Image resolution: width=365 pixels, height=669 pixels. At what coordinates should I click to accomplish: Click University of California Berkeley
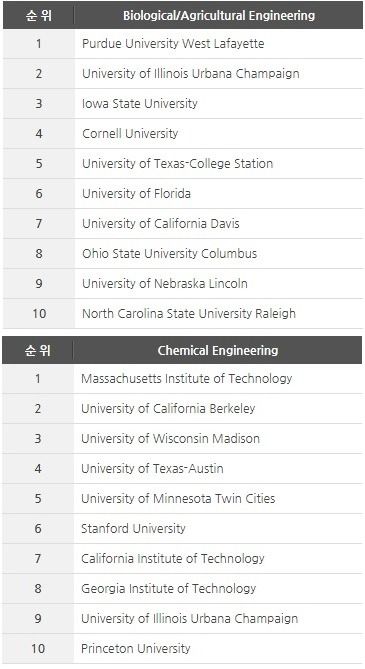pos(168,409)
